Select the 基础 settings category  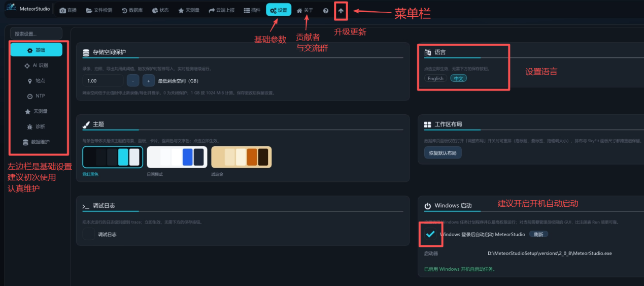[37, 50]
